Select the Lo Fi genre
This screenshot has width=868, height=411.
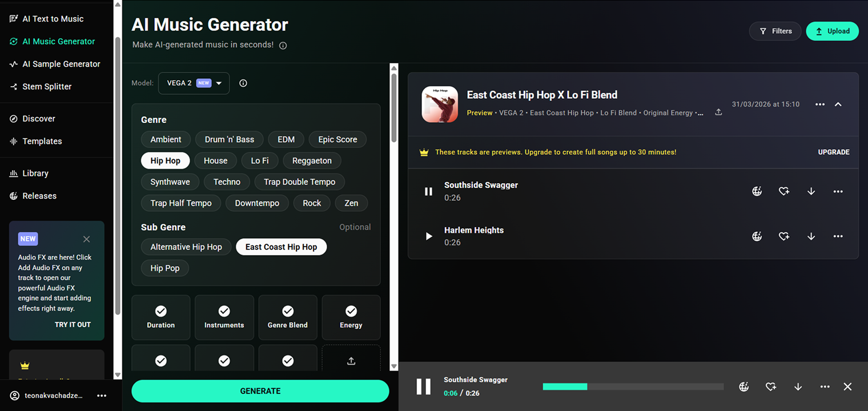coord(260,160)
